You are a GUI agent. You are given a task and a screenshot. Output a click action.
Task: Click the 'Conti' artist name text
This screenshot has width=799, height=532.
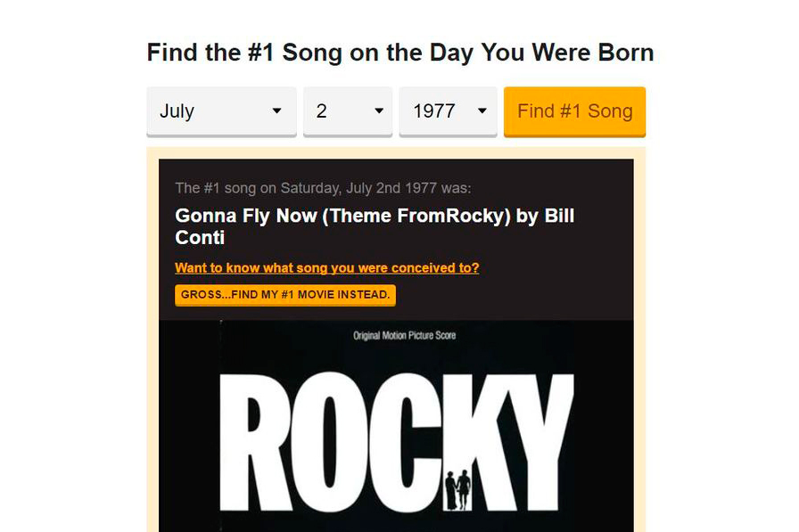click(x=200, y=238)
